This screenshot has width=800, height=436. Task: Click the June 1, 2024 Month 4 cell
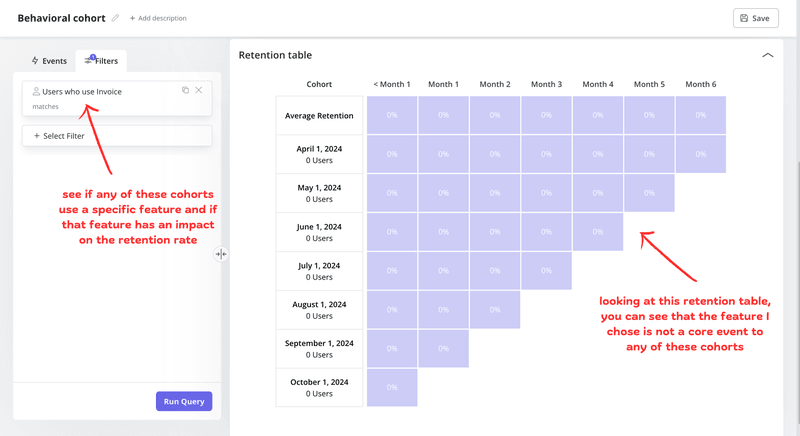tap(597, 232)
